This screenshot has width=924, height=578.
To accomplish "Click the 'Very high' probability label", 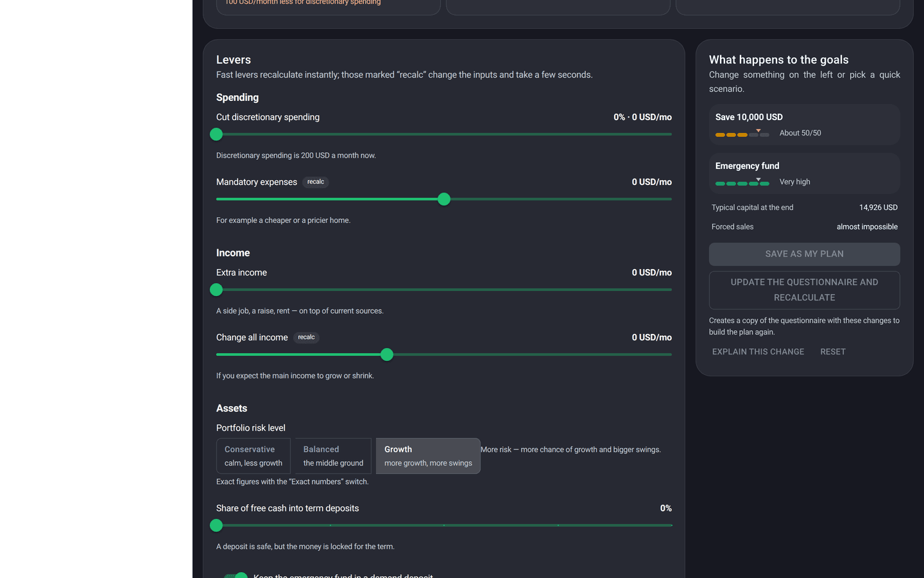I will click(794, 182).
